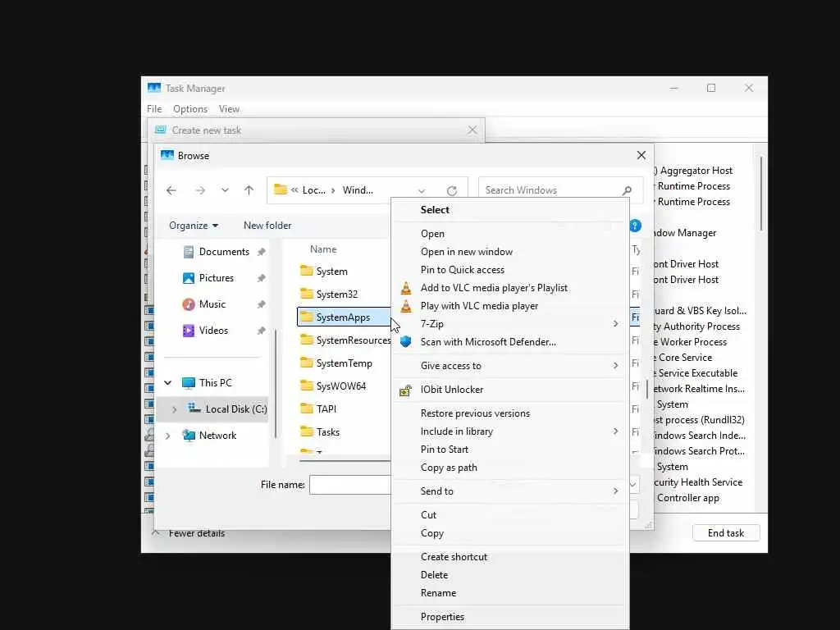The height and width of the screenshot is (630, 840).
Task: Click the pin icon next to Videos
Action: [262, 331]
